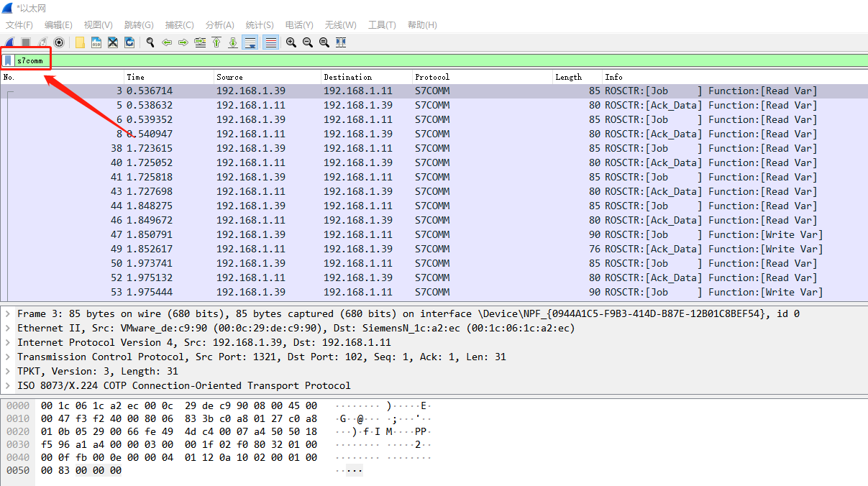Click the open capture file folder icon

tap(80, 42)
